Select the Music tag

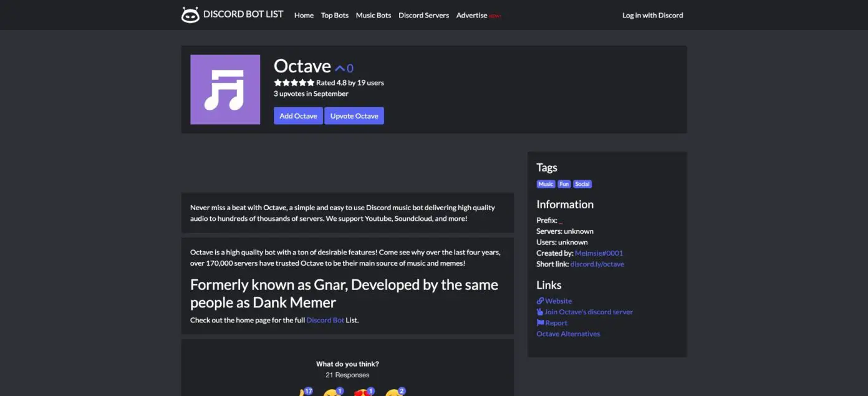(x=545, y=183)
